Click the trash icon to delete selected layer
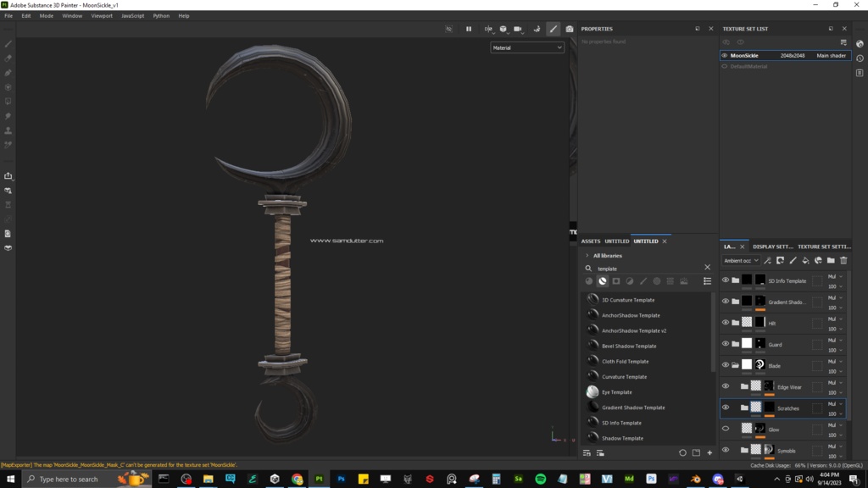Screen dimensions: 868x488 (843, 260)
